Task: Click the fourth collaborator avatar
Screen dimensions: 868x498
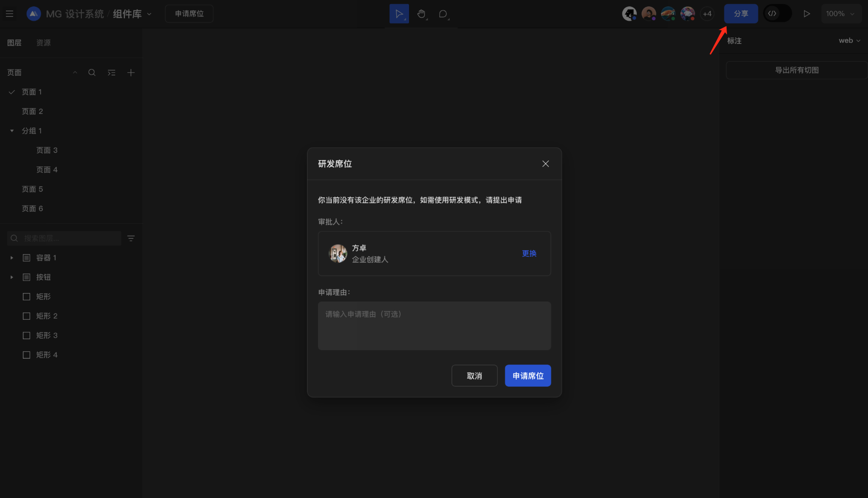Action: pos(688,14)
